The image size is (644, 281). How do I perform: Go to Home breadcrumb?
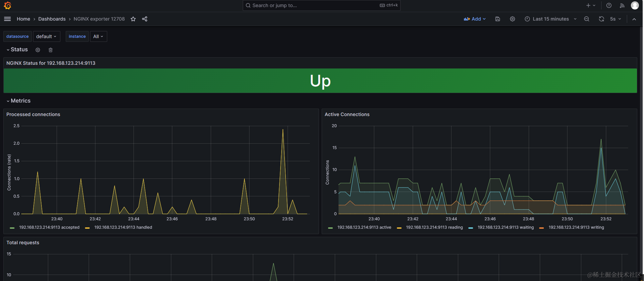pos(23,19)
